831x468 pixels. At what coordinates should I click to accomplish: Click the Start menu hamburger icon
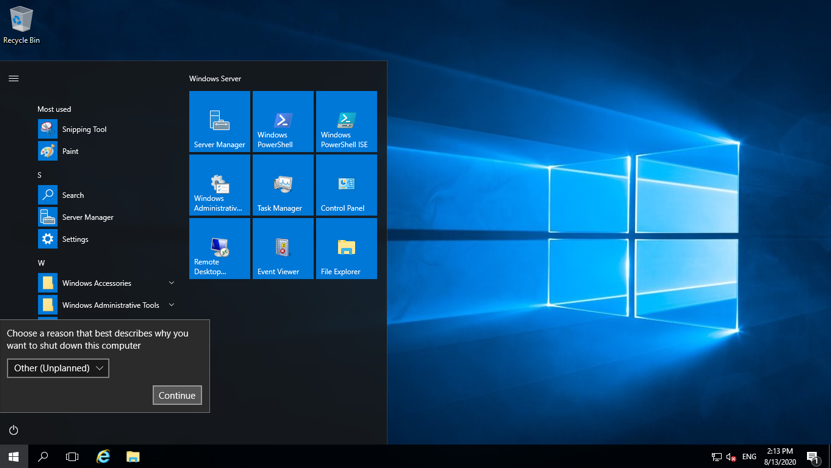pos(14,78)
